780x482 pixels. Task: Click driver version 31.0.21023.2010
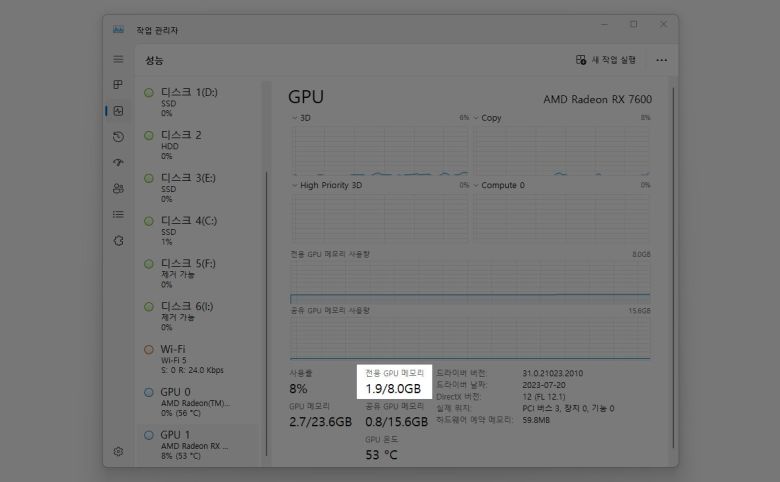[552, 373]
